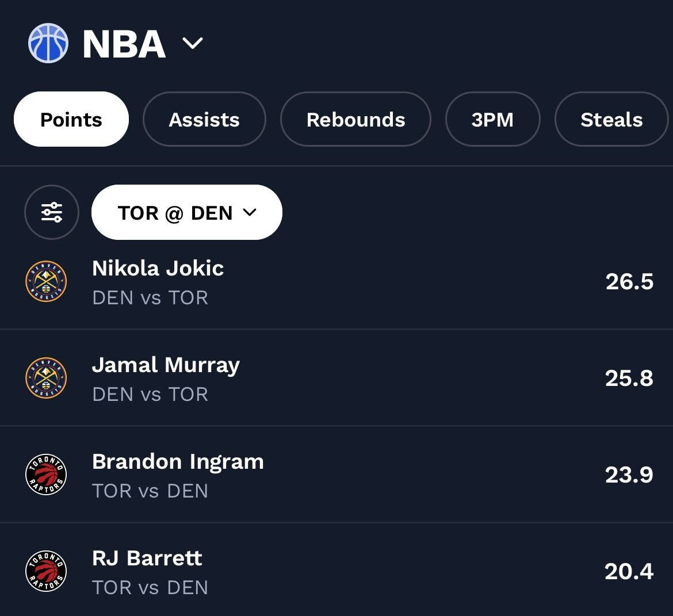Open Brandon Ingram player name

[x=178, y=461]
